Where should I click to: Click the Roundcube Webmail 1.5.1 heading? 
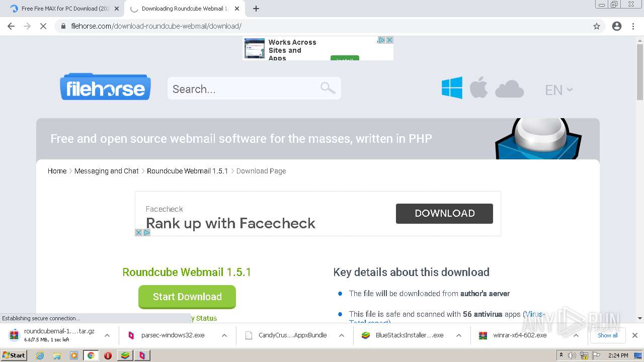tap(187, 272)
